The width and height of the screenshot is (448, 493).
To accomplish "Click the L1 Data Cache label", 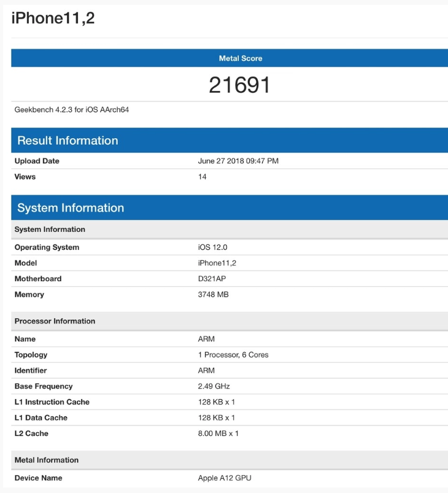I will pos(41,417).
